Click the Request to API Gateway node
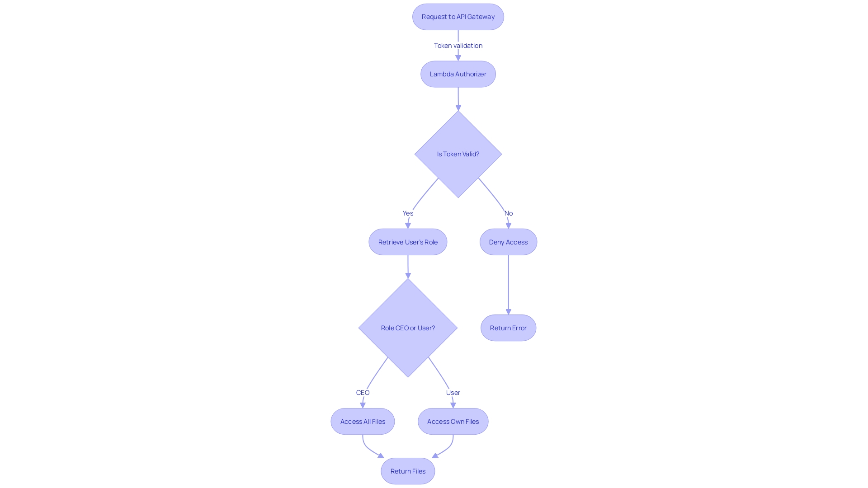This screenshot has width=868, height=488. click(x=458, y=16)
